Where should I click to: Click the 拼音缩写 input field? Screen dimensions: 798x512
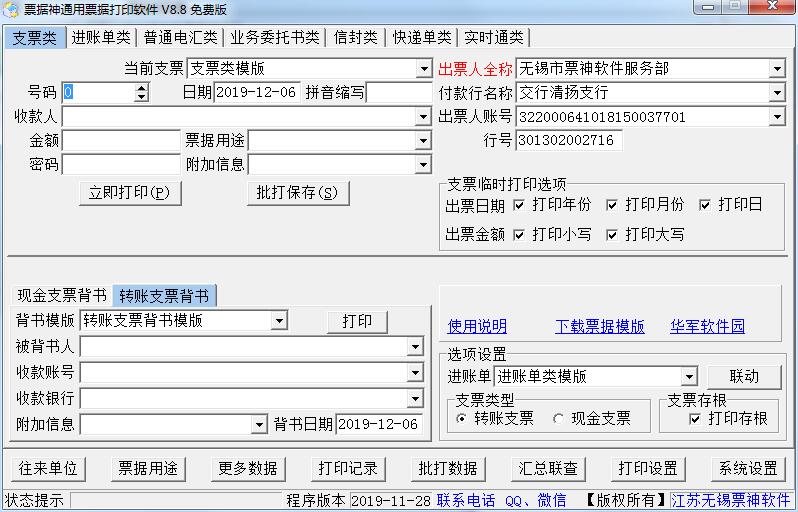tap(399, 93)
